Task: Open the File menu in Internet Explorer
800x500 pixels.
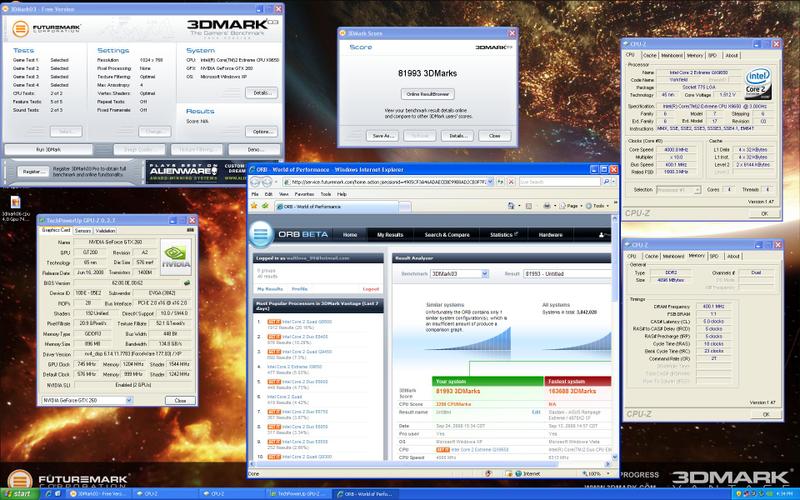Action: [x=255, y=194]
